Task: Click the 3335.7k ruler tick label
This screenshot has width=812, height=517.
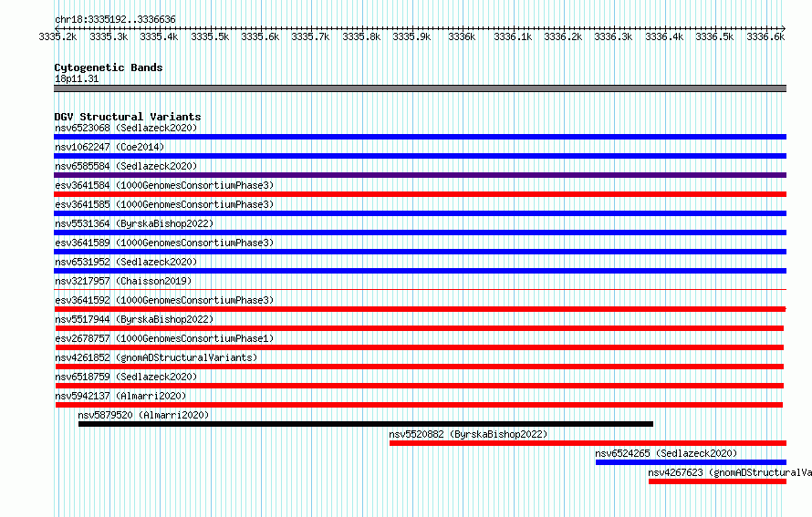Action: click(310, 36)
